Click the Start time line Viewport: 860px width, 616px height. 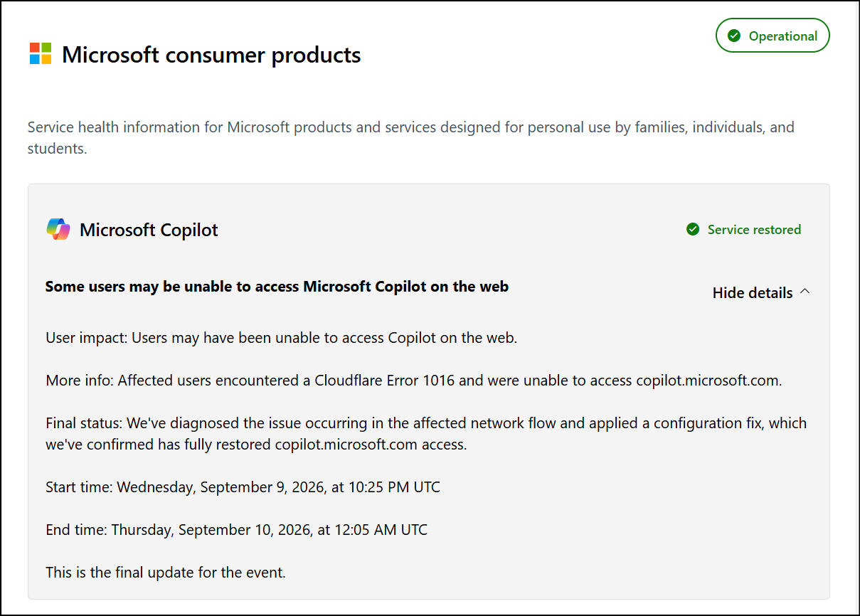click(243, 487)
